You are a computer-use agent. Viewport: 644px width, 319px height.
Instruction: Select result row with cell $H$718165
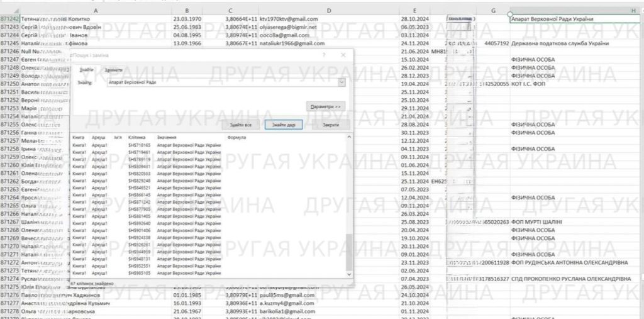coord(140,145)
